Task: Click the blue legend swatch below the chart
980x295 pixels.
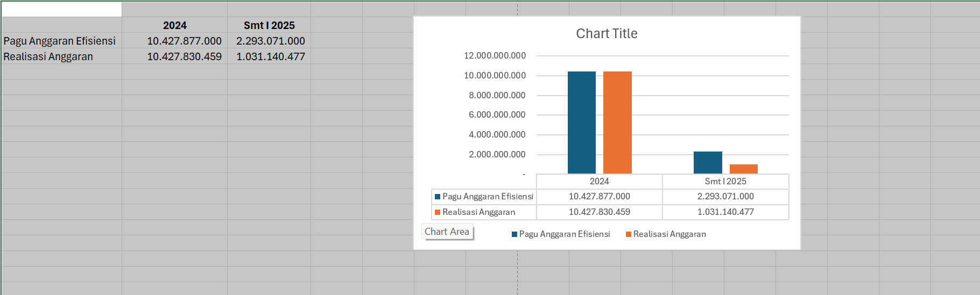Action: click(514, 234)
